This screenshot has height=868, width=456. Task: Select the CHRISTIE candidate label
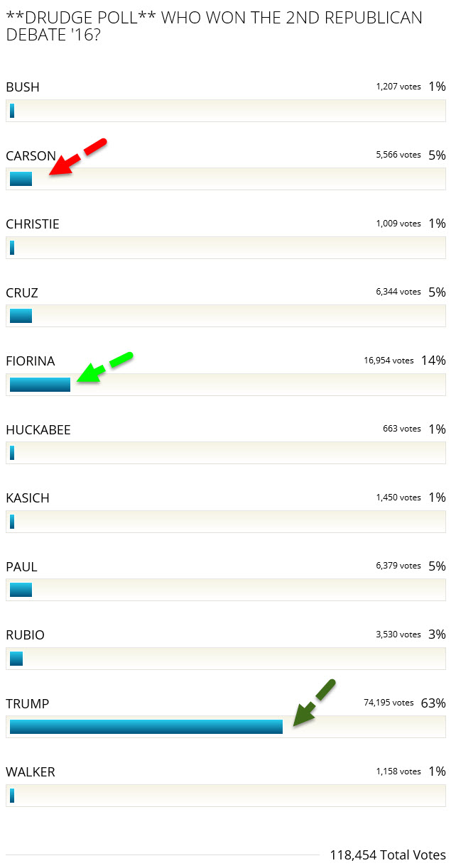33,224
